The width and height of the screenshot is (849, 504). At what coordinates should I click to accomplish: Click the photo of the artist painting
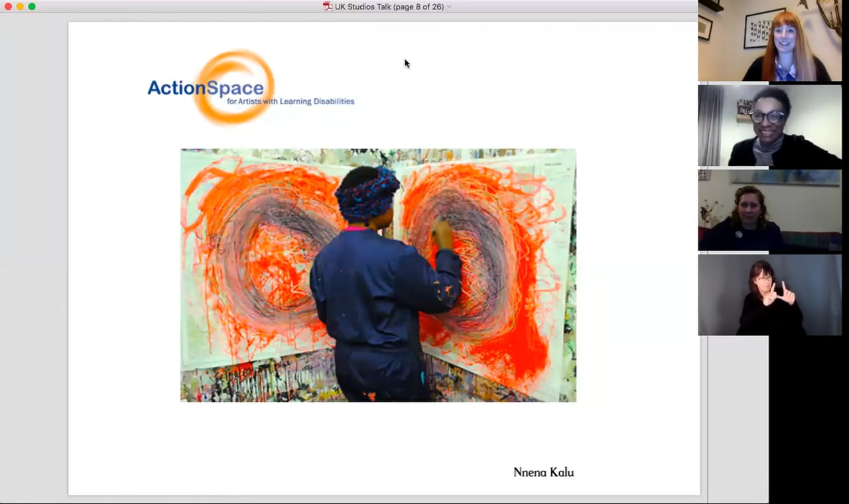(378, 275)
